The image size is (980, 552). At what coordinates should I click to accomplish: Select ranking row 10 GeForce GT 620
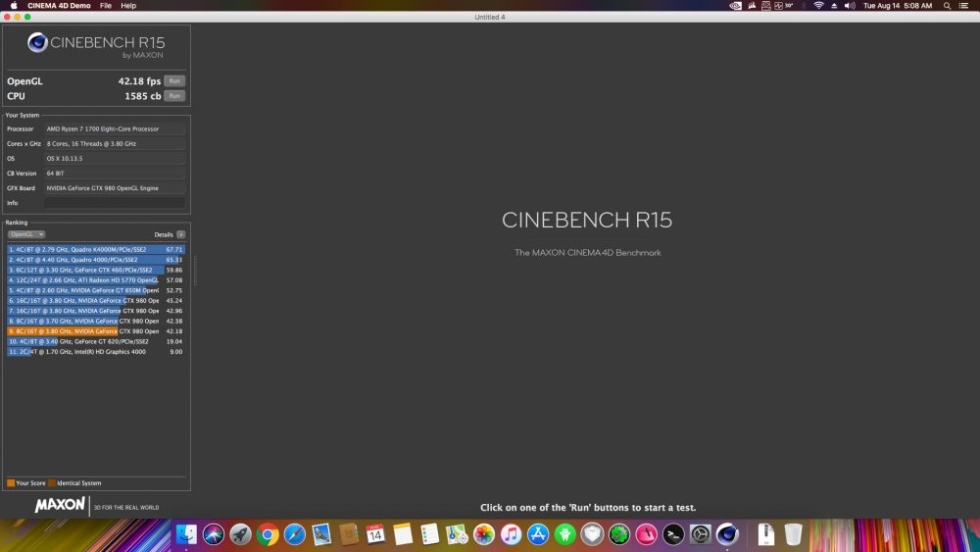pos(96,341)
